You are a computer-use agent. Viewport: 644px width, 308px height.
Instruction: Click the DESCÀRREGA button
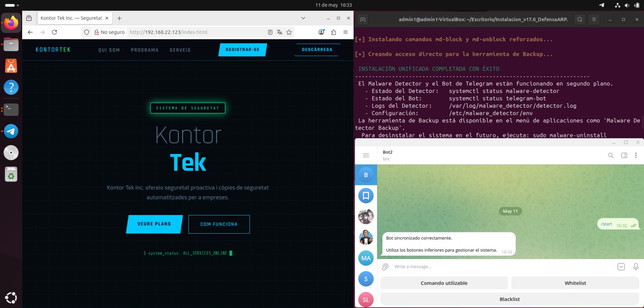coord(317,50)
